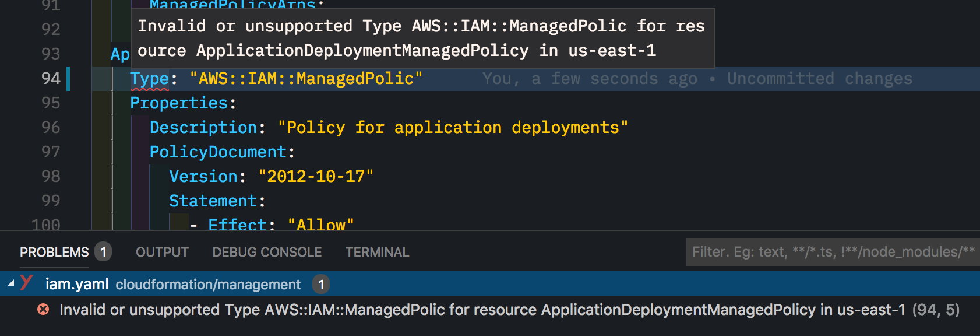Click the YAML file icon beside iam.yaml

point(27,283)
